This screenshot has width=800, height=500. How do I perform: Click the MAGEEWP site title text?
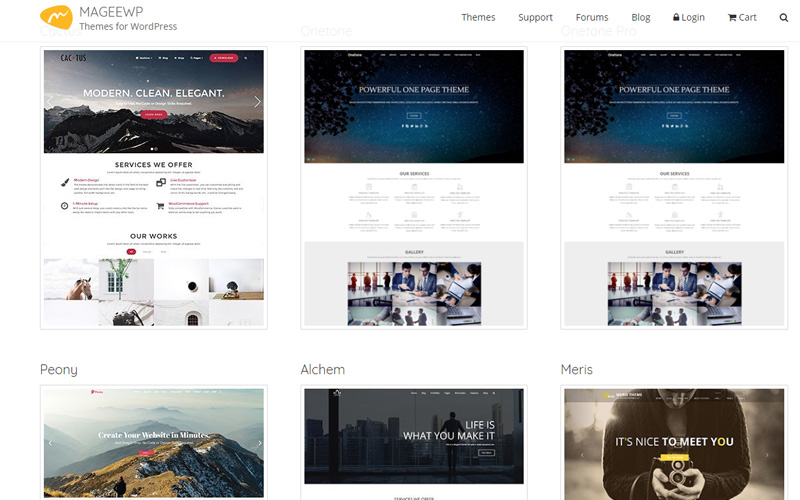point(111,12)
